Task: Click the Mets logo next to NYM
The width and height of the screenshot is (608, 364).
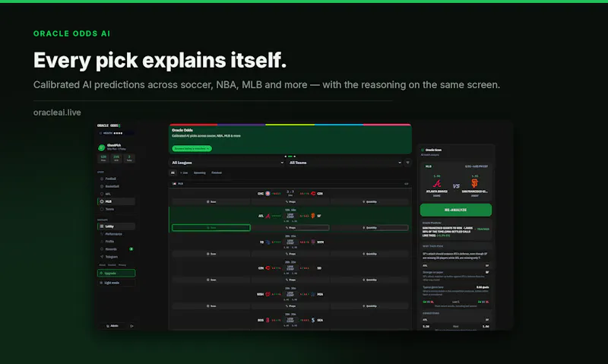Action: point(313,242)
